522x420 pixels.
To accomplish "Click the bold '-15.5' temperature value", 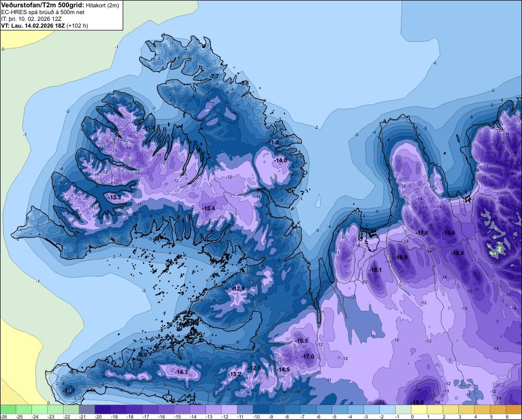I will click(x=301, y=341).
